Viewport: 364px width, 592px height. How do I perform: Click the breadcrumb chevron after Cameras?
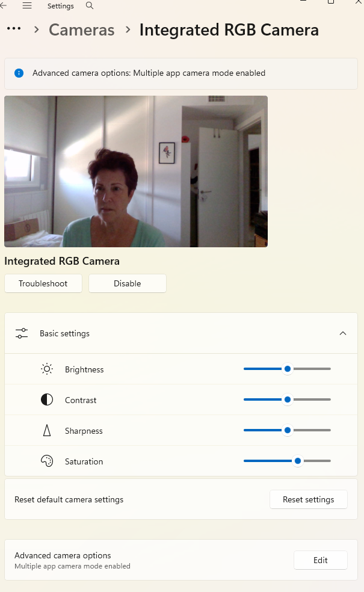pyautogui.click(x=128, y=29)
